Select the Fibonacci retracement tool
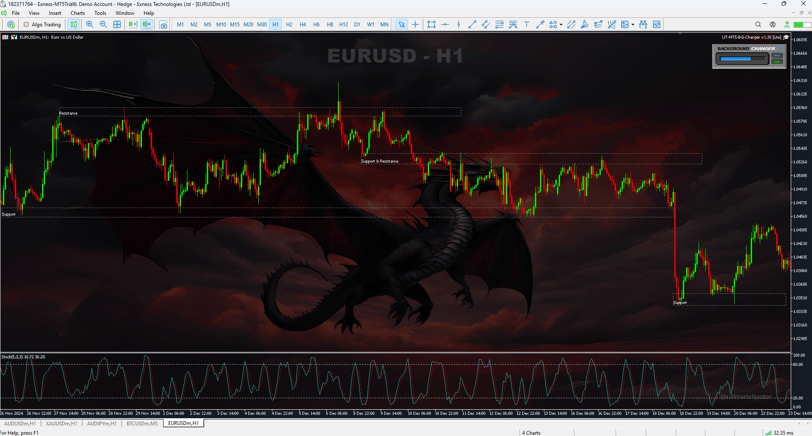This screenshot has height=436, width=812. click(499, 24)
